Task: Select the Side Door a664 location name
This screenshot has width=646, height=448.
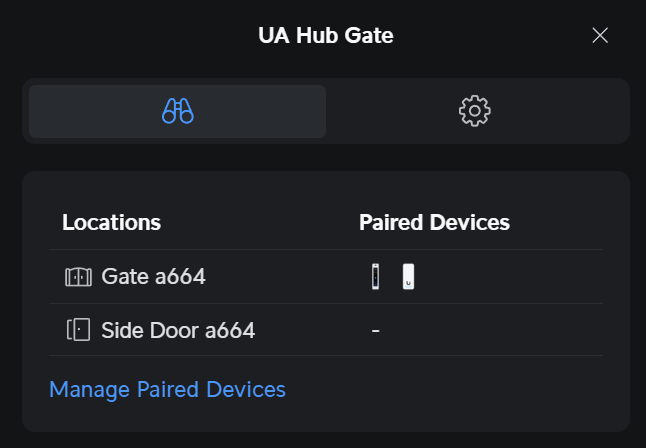Action: coord(178,330)
